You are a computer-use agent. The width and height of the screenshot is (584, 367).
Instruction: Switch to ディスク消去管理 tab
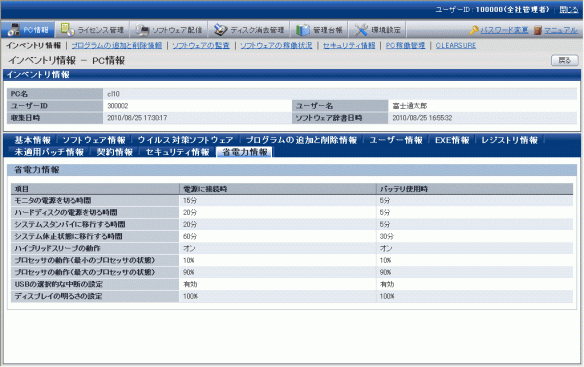click(x=249, y=29)
